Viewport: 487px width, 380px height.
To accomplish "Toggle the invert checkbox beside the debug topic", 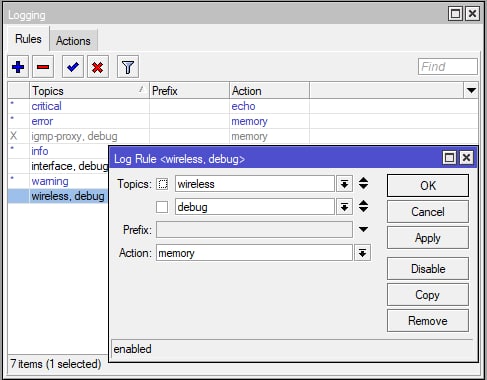I will [162, 207].
